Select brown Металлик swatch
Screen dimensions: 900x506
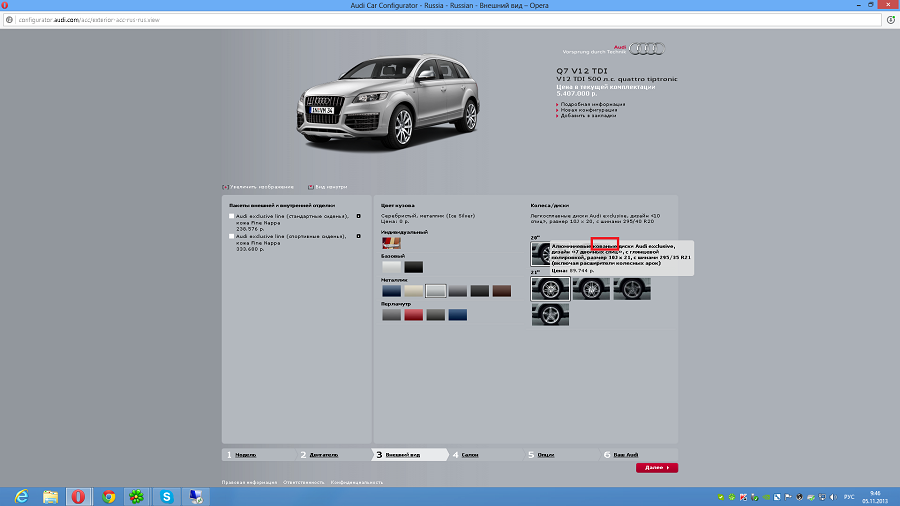[502, 291]
